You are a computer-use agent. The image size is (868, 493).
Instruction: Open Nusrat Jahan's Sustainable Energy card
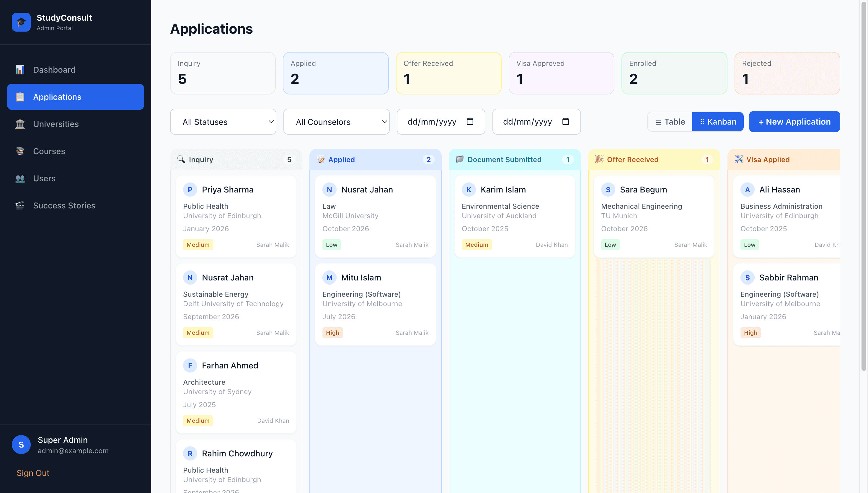(x=236, y=304)
